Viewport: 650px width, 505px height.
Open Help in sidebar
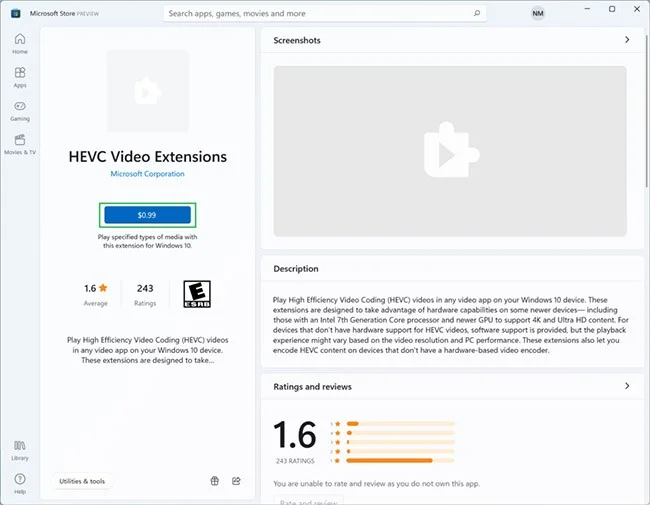pos(20,483)
